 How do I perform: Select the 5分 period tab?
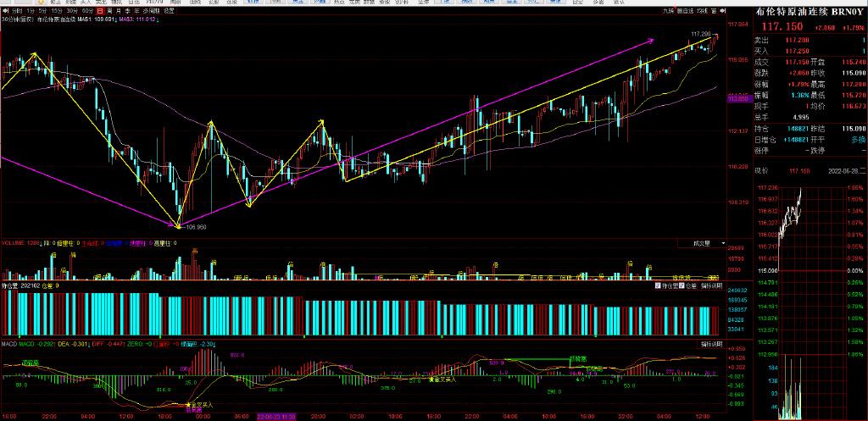click(42, 10)
